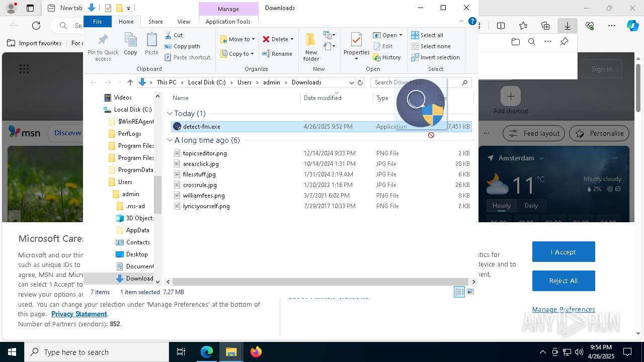This screenshot has width=644, height=362.
Task: Click I Accept cookie button
Action: coord(563,252)
